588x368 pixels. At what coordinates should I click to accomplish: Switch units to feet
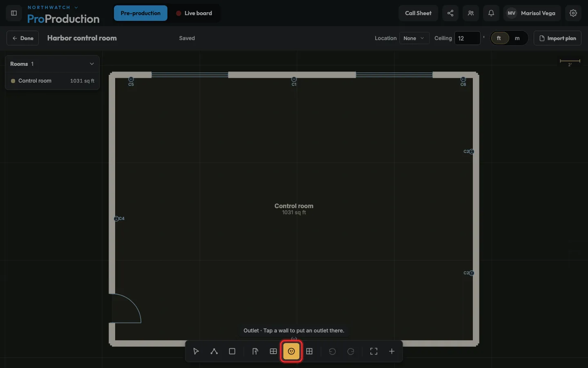(499, 38)
